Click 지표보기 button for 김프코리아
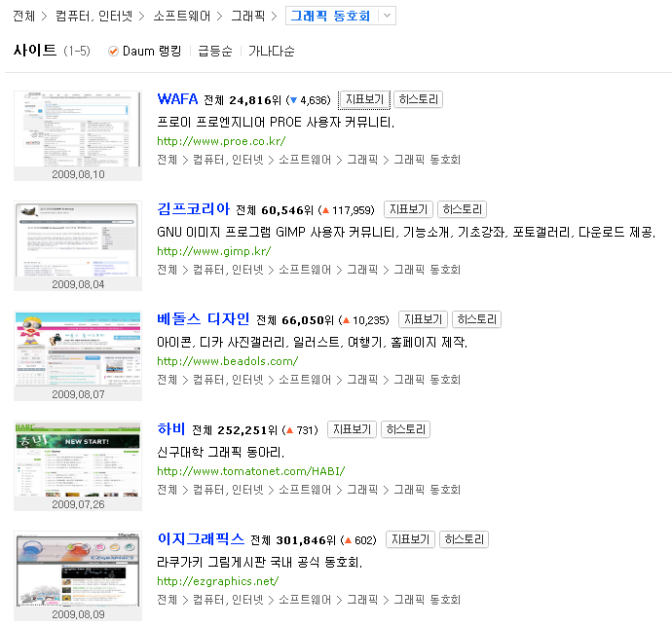 (408, 209)
